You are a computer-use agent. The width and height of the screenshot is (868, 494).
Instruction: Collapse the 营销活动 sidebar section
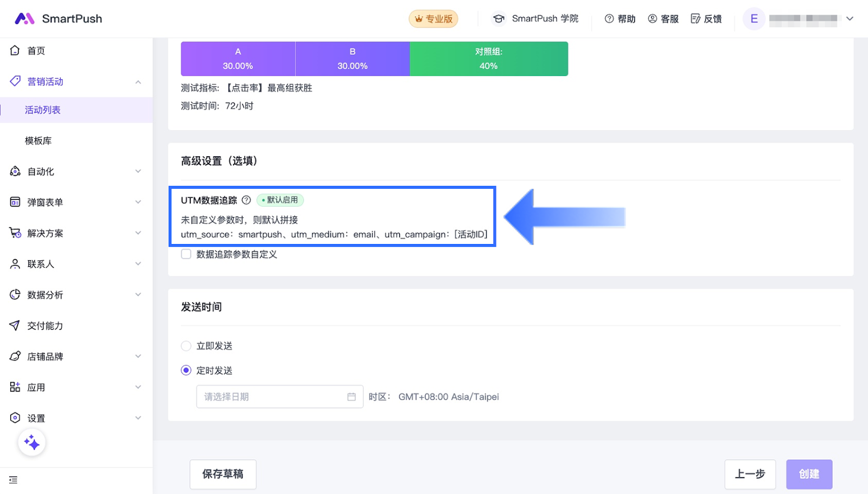138,82
